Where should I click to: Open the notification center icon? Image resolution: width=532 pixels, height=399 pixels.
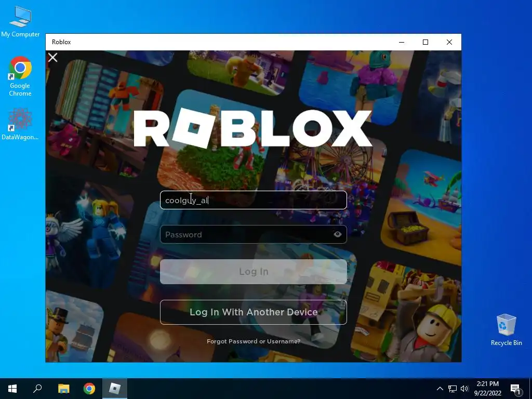(x=516, y=389)
